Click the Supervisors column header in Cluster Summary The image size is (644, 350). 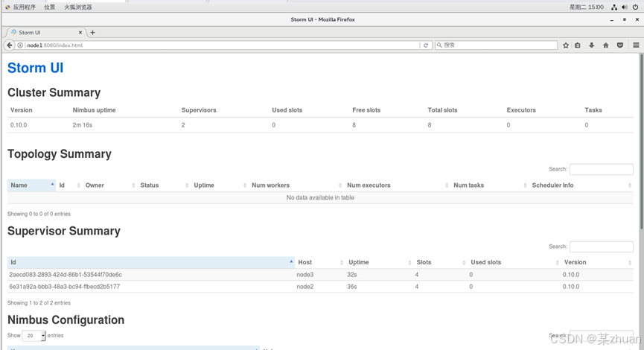[199, 110]
